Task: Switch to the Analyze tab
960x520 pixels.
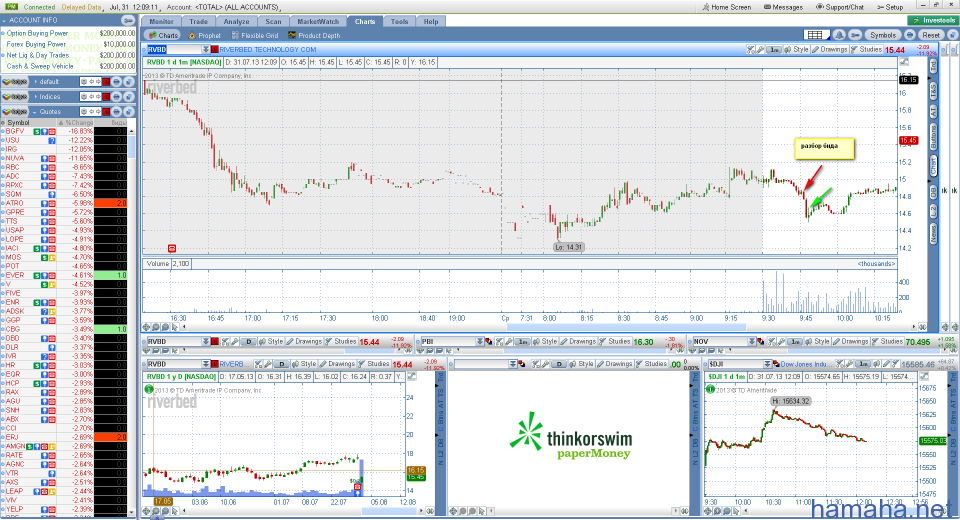Action: [236, 21]
